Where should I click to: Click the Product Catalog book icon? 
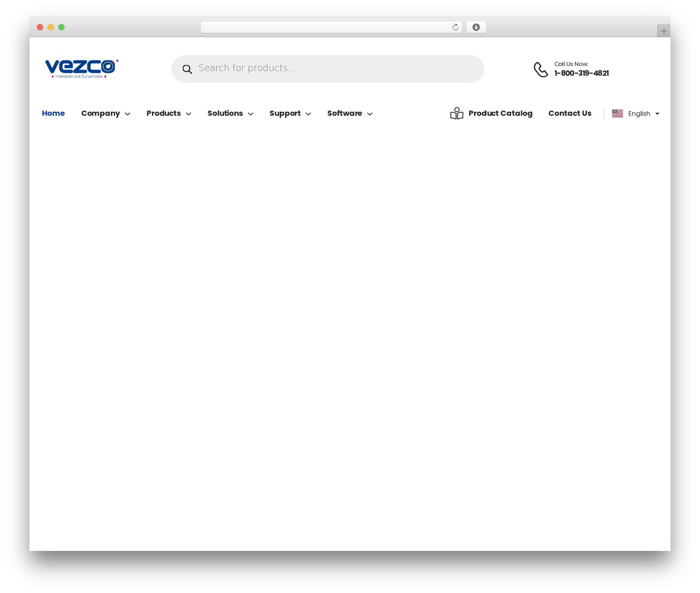click(457, 113)
